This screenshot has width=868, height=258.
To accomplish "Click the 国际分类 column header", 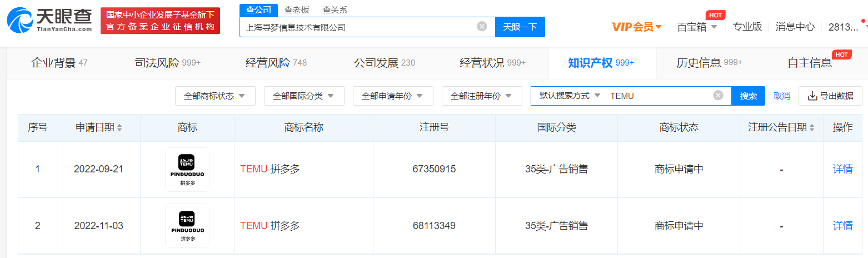I will (556, 128).
